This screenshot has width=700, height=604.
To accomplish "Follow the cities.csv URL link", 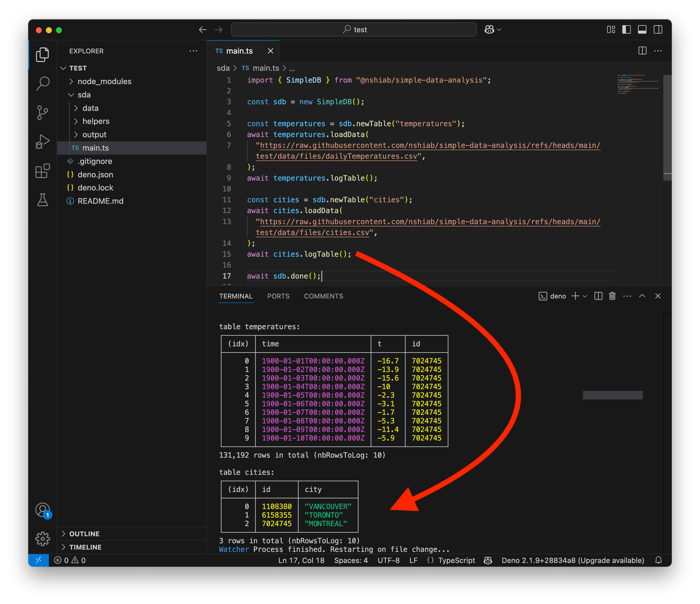I will pos(428,227).
